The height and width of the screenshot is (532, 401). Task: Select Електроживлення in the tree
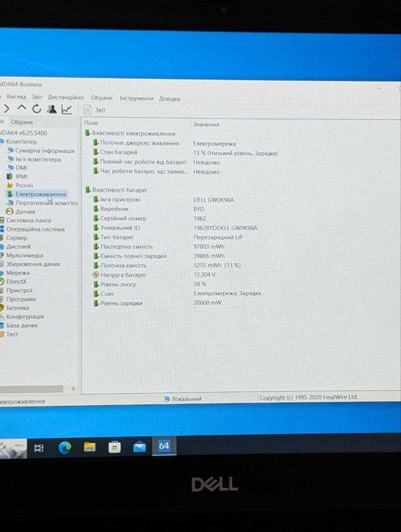[37, 195]
